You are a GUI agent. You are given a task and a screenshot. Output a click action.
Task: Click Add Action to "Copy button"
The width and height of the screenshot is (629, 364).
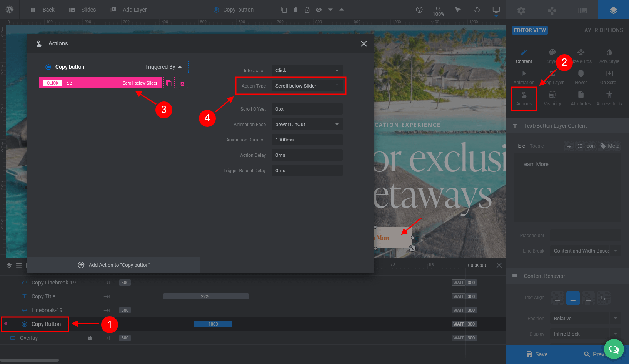pos(114,265)
